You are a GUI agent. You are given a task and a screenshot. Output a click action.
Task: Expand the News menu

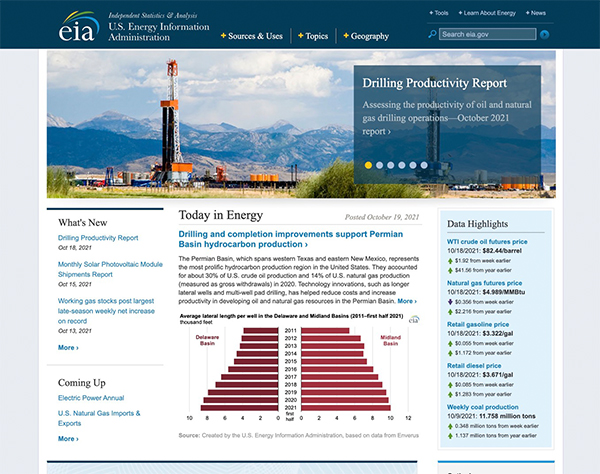(536, 13)
